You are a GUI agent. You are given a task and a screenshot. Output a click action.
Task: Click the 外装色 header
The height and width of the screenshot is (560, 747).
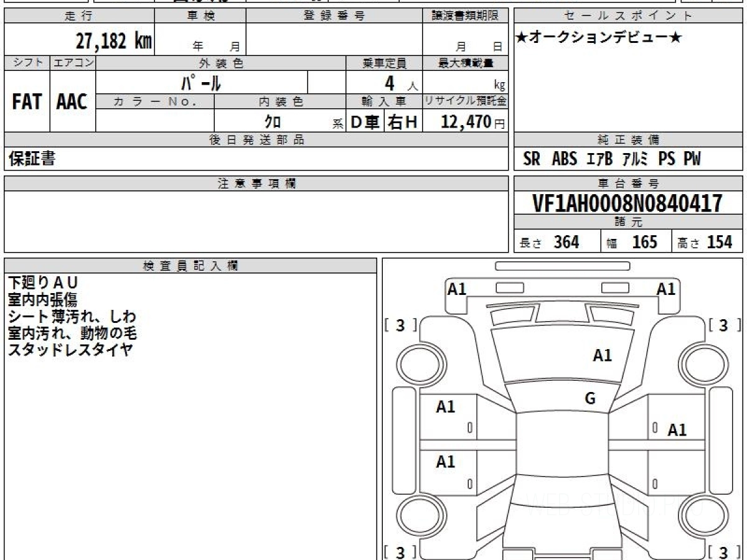coord(221,63)
